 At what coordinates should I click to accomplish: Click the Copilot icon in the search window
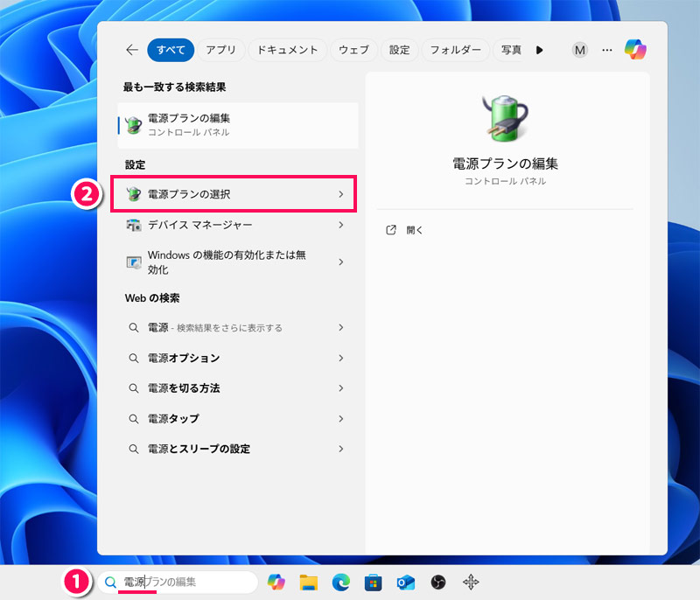pos(636,50)
